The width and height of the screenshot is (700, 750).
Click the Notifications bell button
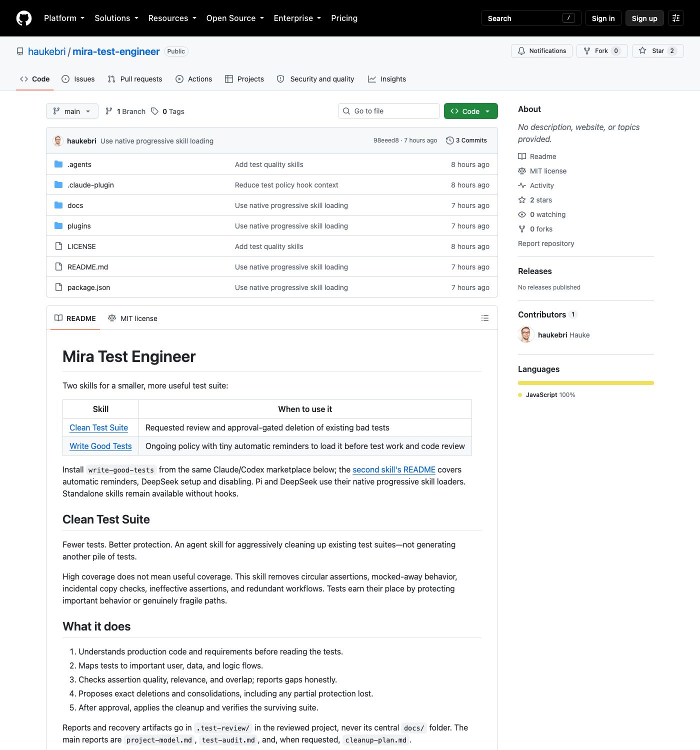pyautogui.click(x=541, y=51)
